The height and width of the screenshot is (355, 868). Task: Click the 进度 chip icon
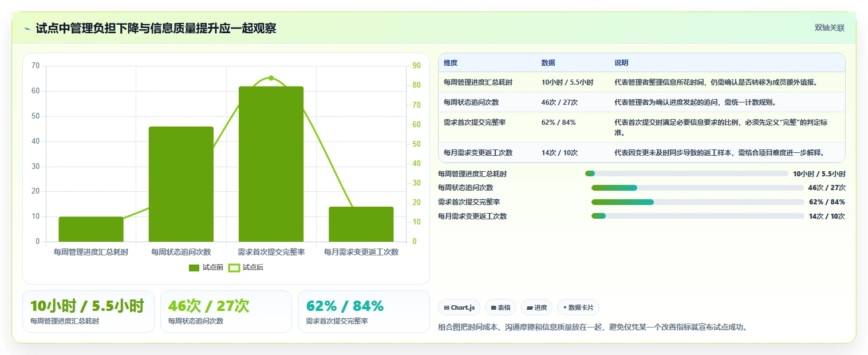(530, 308)
